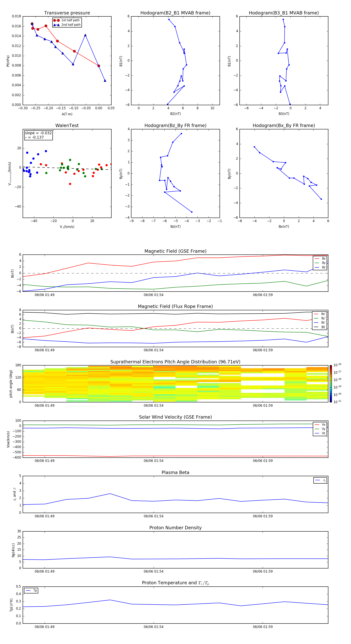This screenshot has height=644, width=351.
Task: Click the 'Vx' legend entry in velocity plot
Action: pos(320,425)
